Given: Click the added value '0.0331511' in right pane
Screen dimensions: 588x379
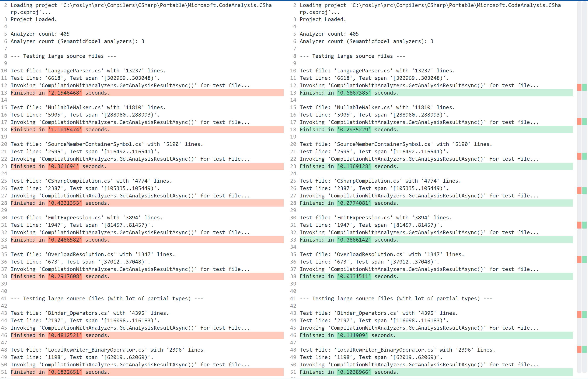Looking at the screenshot, I should pyautogui.click(x=354, y=276).
